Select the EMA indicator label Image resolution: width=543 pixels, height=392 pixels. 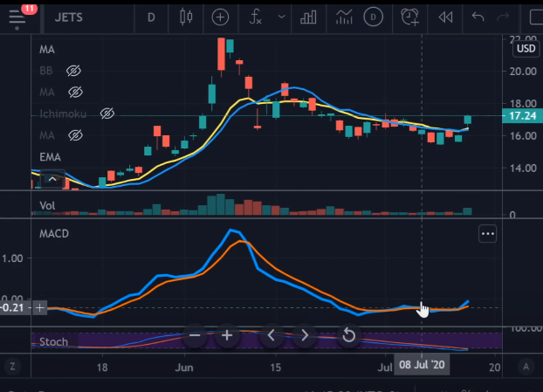coord(51,157)
